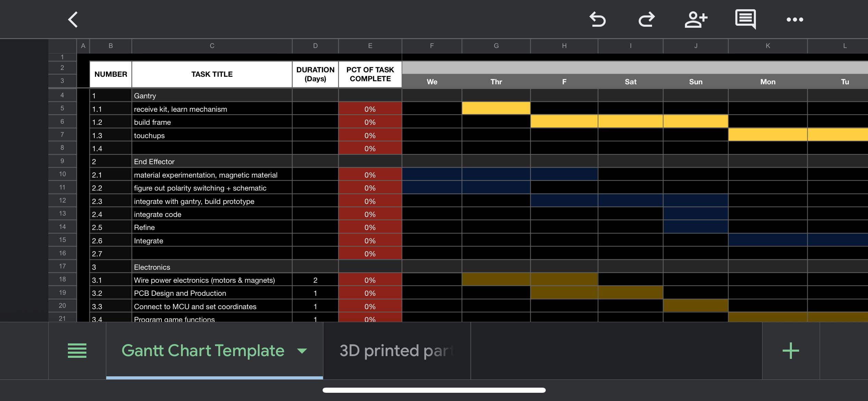Click the TASK TITLE header cell
Screen dimensions: 868x401
(x=212, y=74)
